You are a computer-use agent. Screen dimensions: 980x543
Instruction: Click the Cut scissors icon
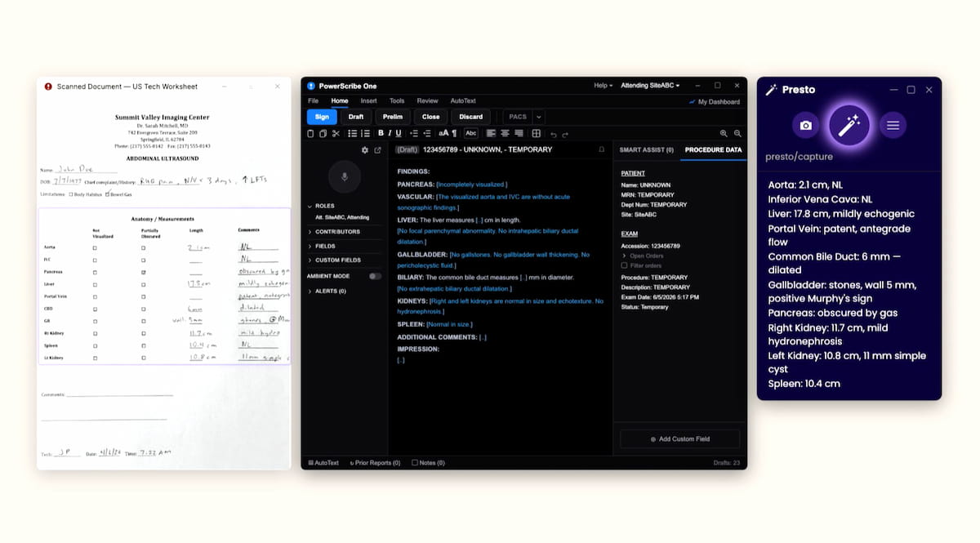(x=336, y=133)
